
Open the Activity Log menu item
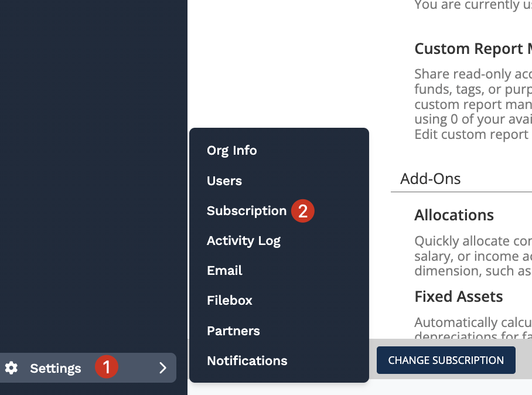click(x=243, y=241)
